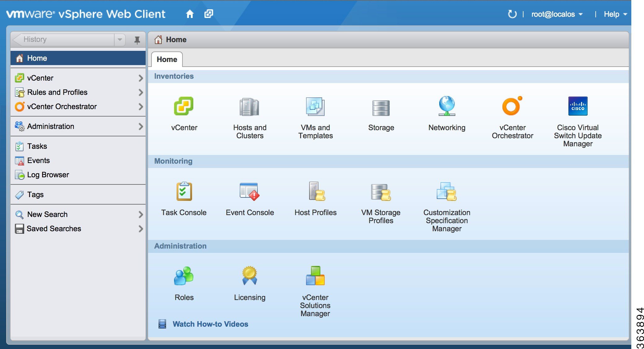Open Roles administration
The image size is (644, 349).
[184, 282]
